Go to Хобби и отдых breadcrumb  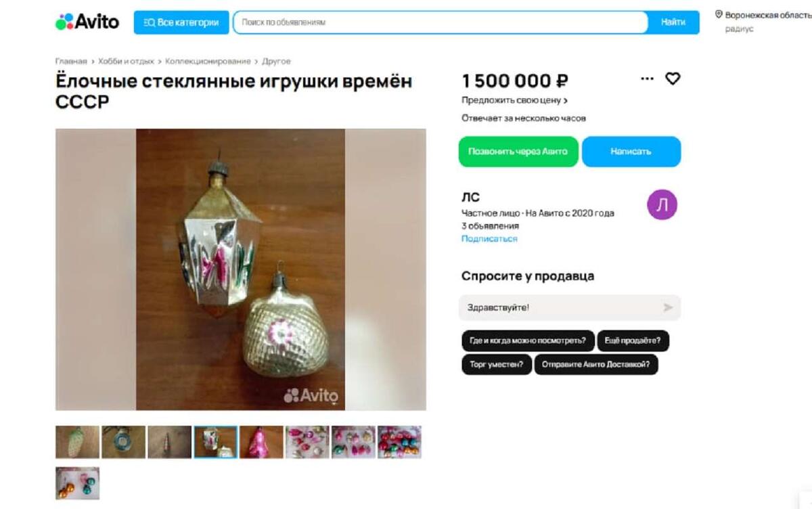click(x=126, y=61)
